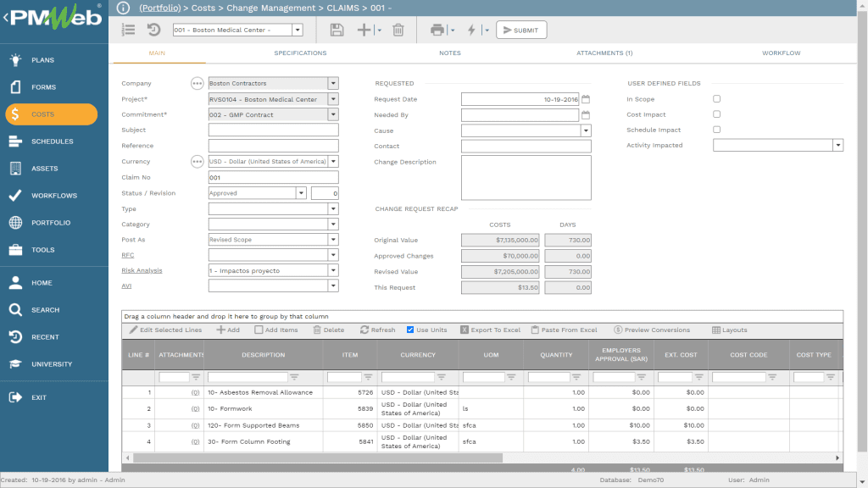Switch to Notes tab

coord(449,53)
